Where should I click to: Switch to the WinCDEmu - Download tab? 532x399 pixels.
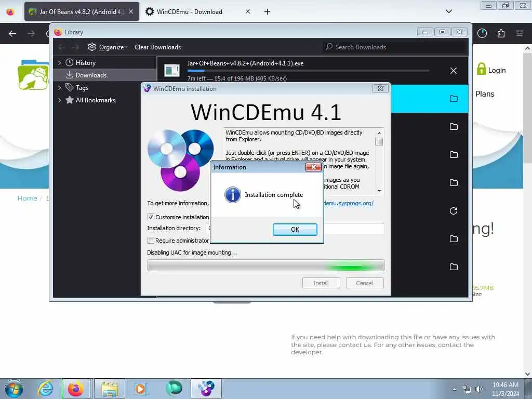[x=189, y=11]
